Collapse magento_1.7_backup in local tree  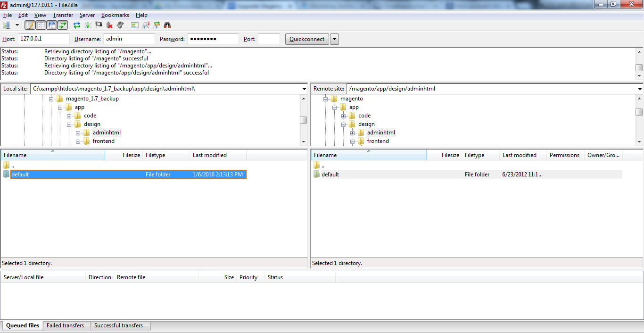pyautogui.click(x=51, y=99)
